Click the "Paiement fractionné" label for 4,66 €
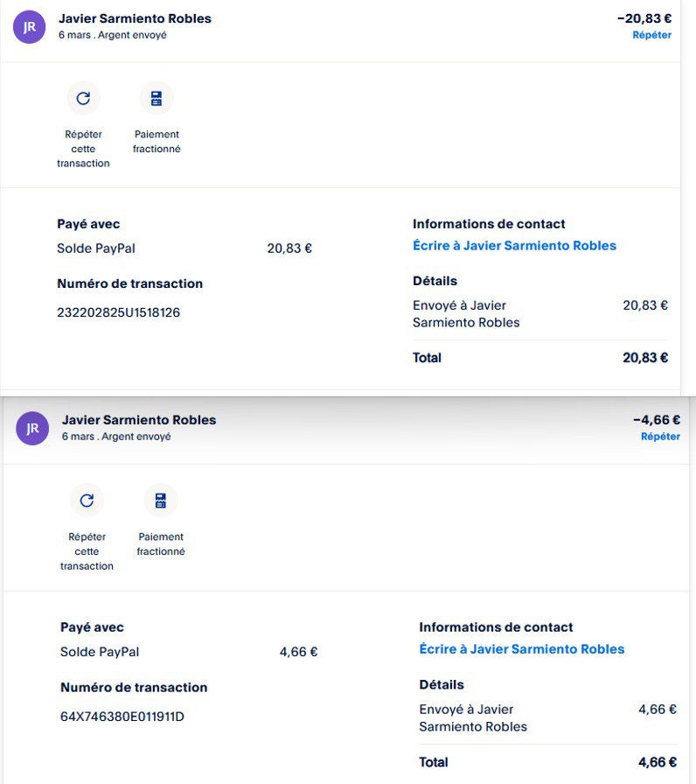Image resolution: width=696 pixels, height=784 pixels. click(161, 544)
